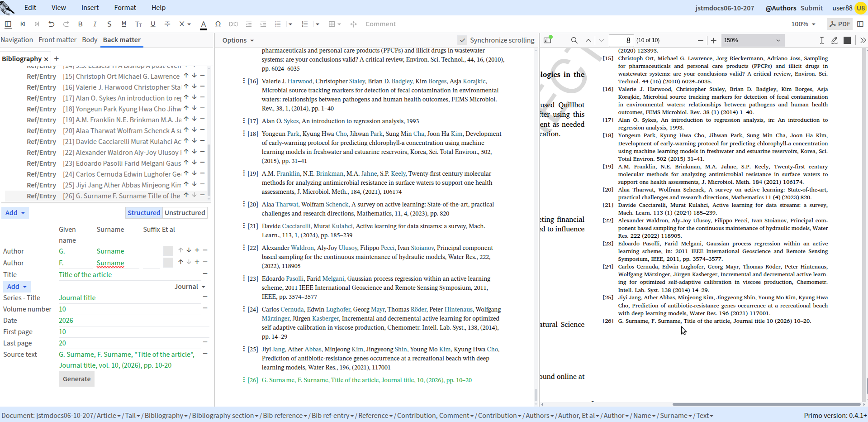Open the Insert menu
Viewport: 868px width, 422px height.
[x=90, y=8]
